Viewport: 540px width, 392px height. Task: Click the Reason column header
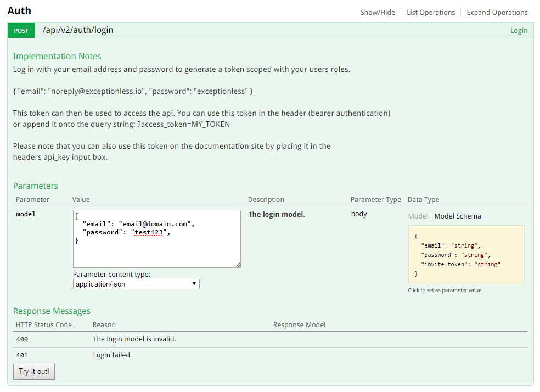coord(104,325)
